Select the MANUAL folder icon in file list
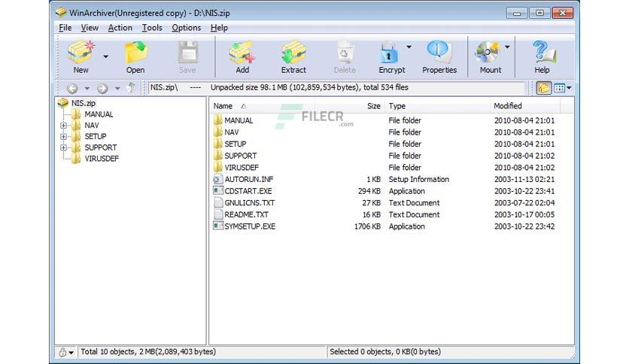 click(218, 120)
